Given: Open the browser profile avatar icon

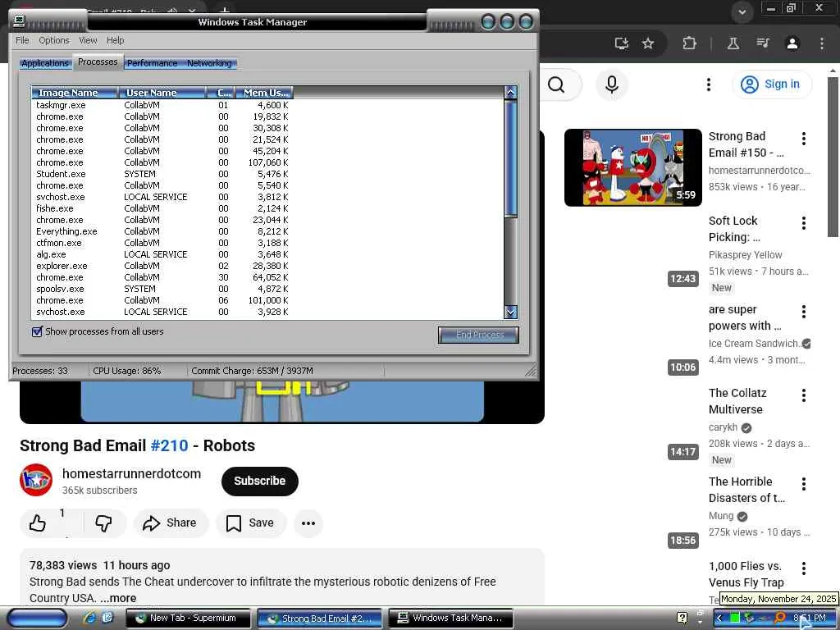Looking at the screenshot, I should click(x=792, y=43).
